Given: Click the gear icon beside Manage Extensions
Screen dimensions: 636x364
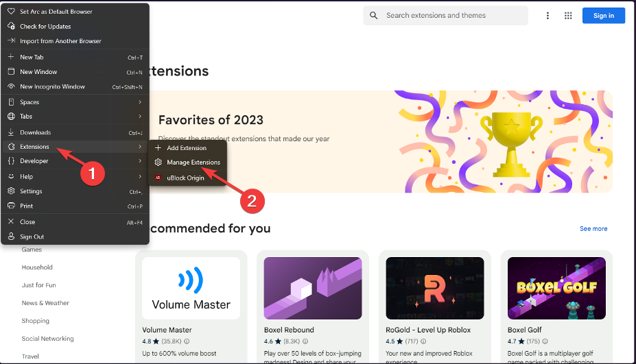Looking at the screenshot, I should pos(158,162).
